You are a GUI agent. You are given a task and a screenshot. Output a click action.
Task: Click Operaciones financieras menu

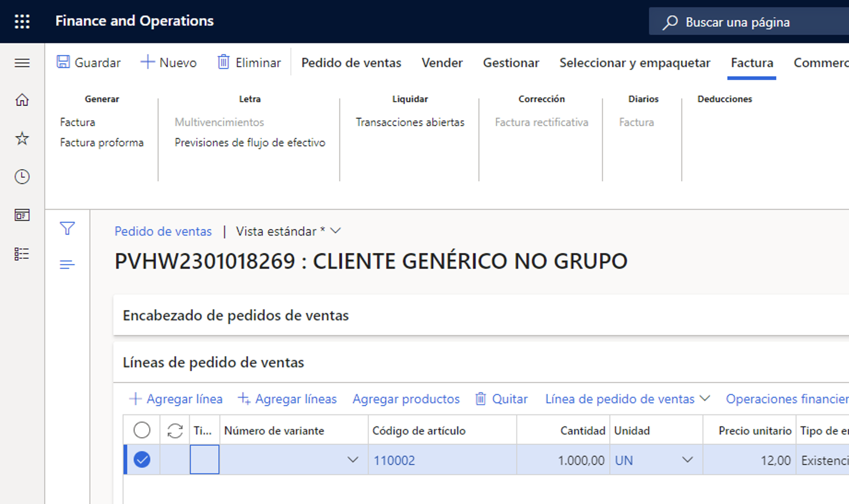tap(787, 399)
